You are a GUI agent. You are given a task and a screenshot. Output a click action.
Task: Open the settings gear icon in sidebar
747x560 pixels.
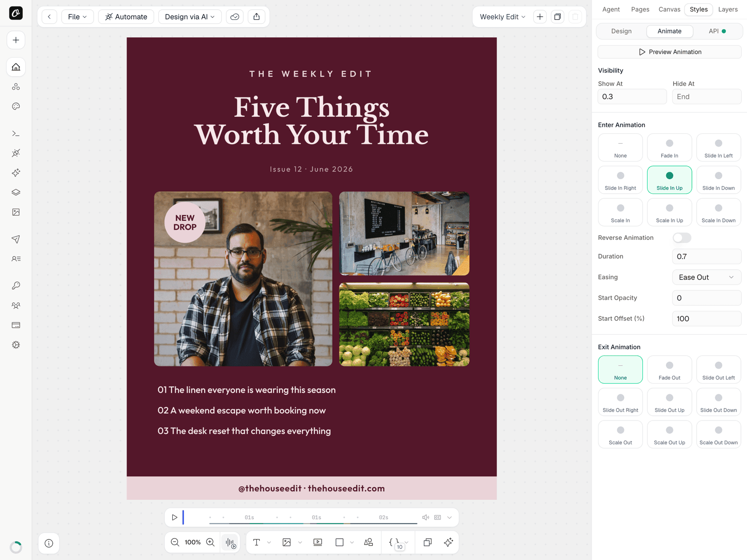pos(16,345)
